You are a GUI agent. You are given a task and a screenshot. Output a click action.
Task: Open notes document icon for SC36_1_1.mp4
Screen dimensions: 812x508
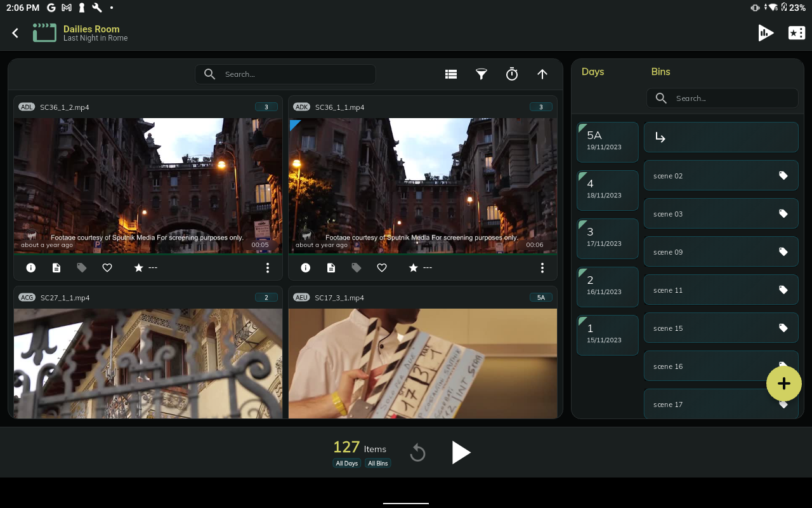tap(331, 268)
